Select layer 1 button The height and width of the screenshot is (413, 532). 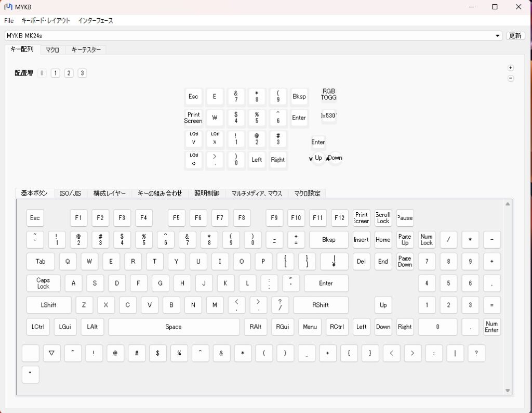(x=55, y=73)
